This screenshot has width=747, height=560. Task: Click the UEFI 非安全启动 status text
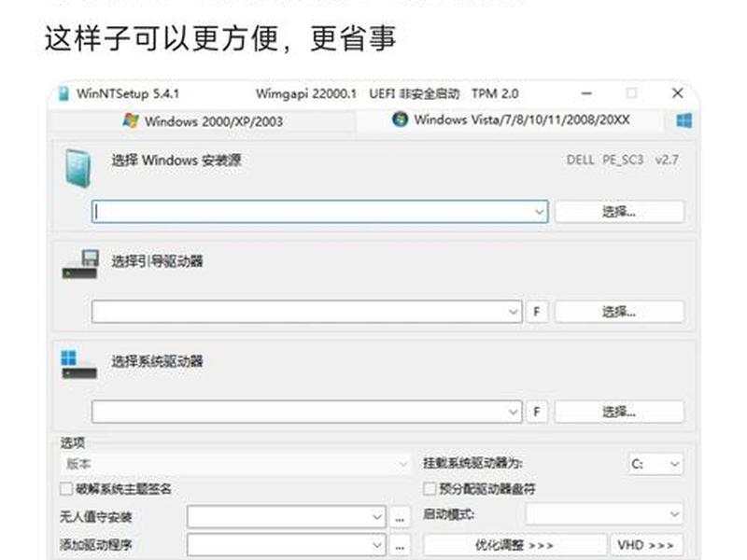click(414, 94)
